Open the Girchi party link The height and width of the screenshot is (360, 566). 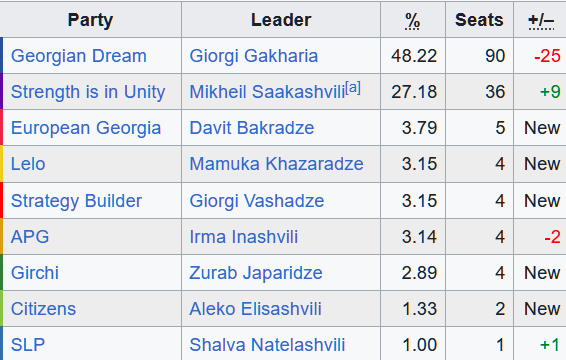tap(35, 273)
